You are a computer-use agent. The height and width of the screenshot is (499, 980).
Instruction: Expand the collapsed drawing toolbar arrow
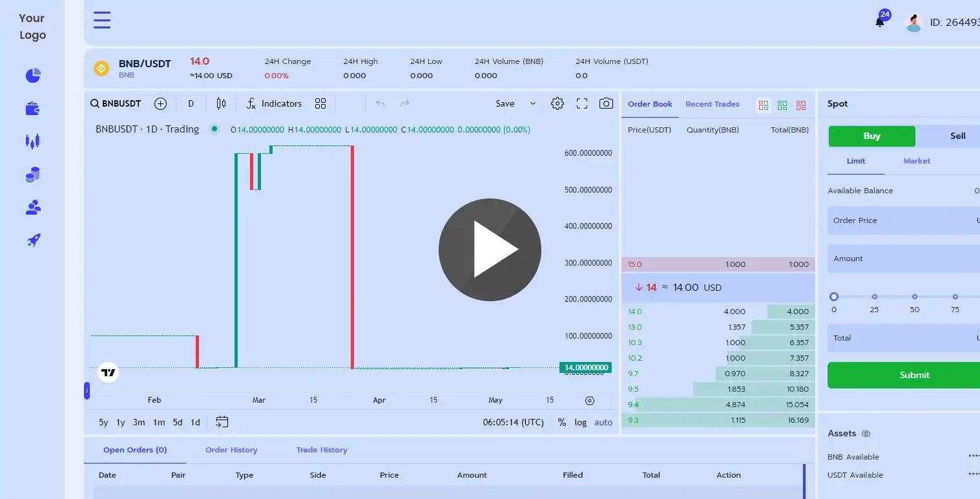(87, 390)
